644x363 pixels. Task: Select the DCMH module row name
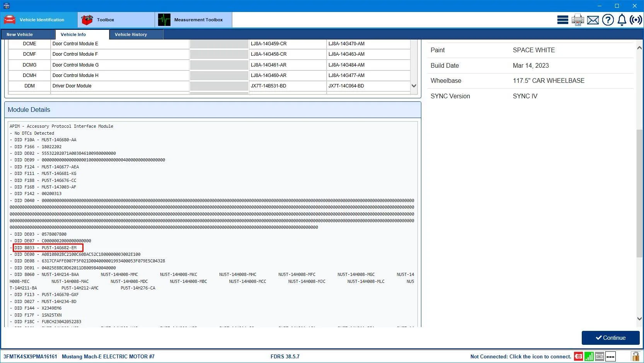(29, 75)
